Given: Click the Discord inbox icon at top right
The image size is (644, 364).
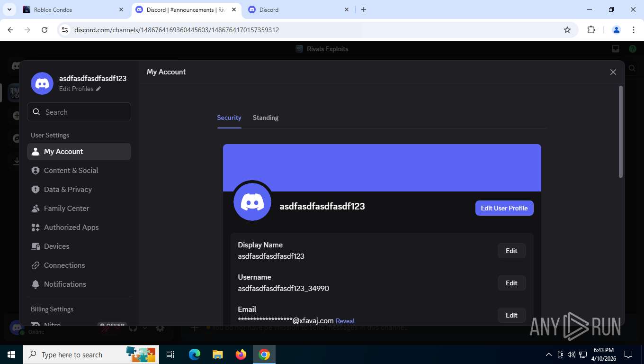Looking at the screenshot, I should coord(616,49).
